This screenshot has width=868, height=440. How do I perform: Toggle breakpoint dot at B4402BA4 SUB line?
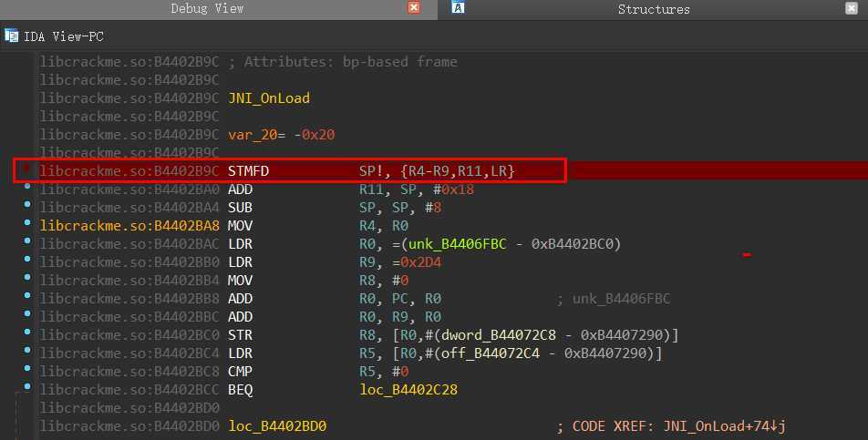(26, 205)
